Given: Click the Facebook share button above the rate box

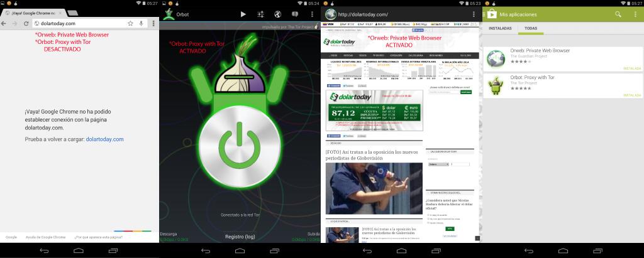Looking at the screenshot, I should 335,86.
